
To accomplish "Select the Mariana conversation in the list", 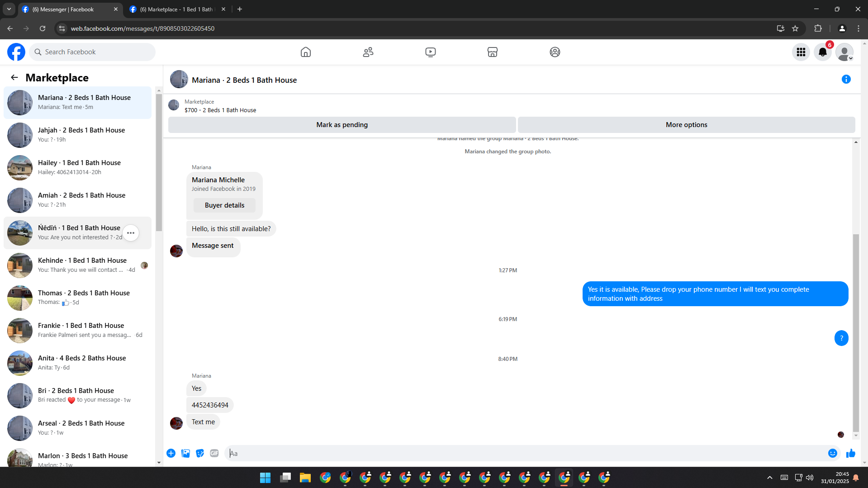I will 78,103.
